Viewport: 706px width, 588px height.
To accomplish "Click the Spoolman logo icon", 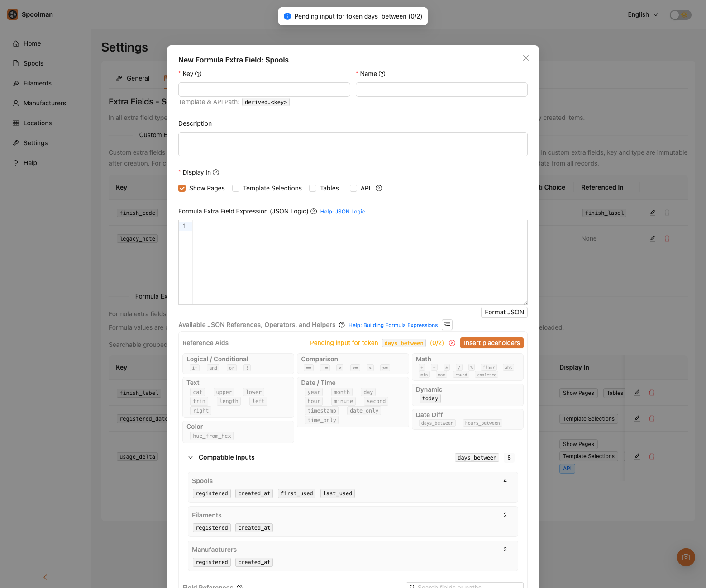I will 13,14.
